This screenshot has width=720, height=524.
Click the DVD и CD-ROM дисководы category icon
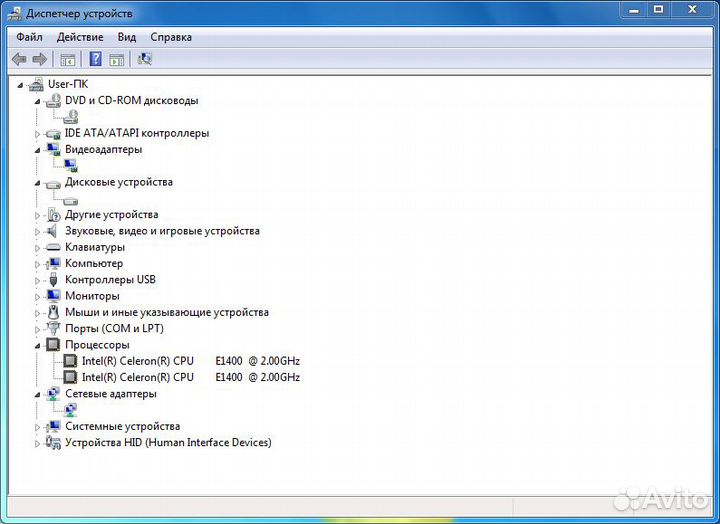coord(53,101)
